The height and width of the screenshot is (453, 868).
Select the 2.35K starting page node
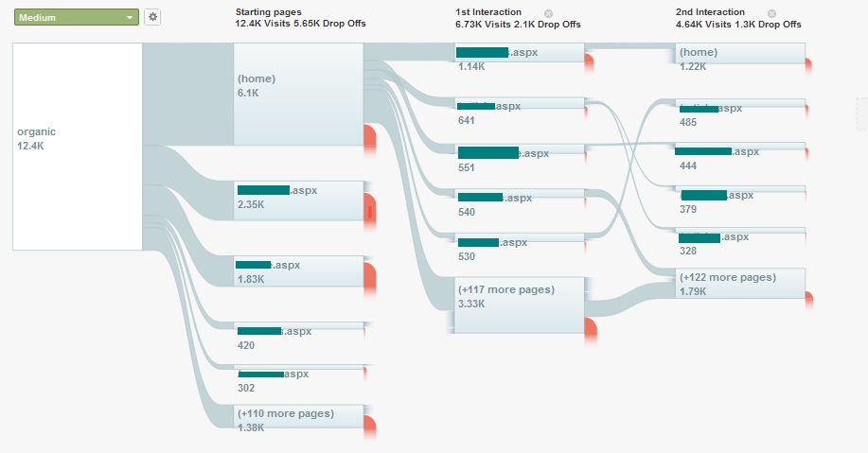tap(299, 200)
